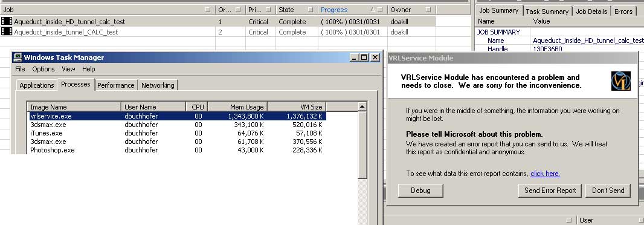This screenshot has width=644, height=225.
Task: Select the Aqueduct_inside_tunnel_CALC_test job name
Action: [66, 31]
